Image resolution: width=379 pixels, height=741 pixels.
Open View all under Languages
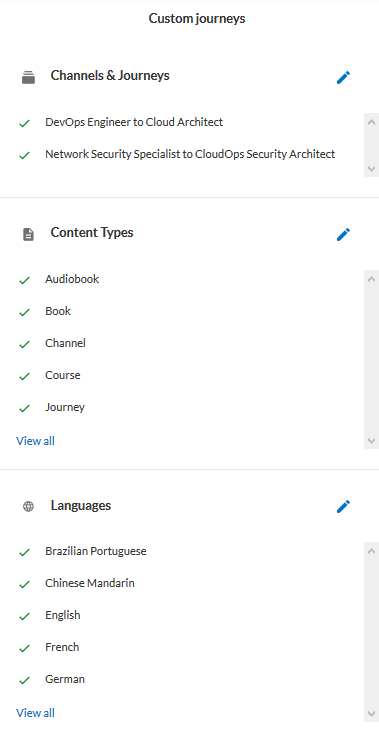pos(35,713)
